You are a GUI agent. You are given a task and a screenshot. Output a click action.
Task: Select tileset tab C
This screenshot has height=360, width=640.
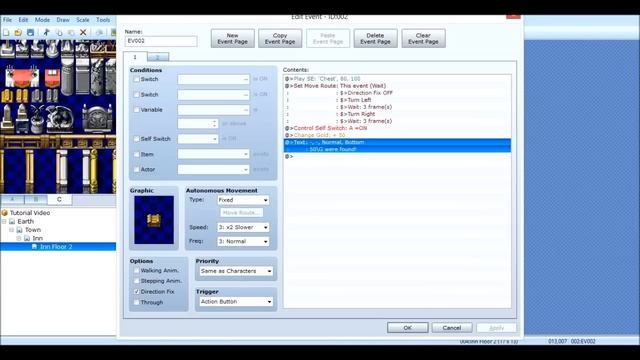[x=60, y=199]
